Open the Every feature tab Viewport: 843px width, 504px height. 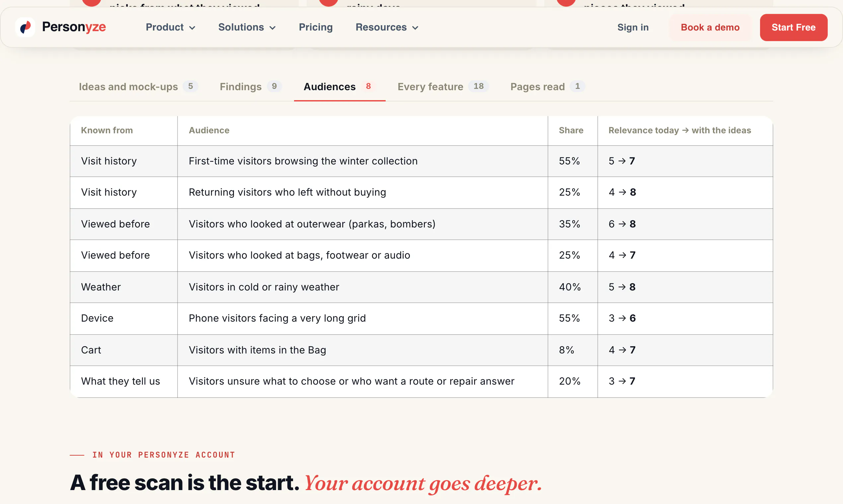(443, 87)
